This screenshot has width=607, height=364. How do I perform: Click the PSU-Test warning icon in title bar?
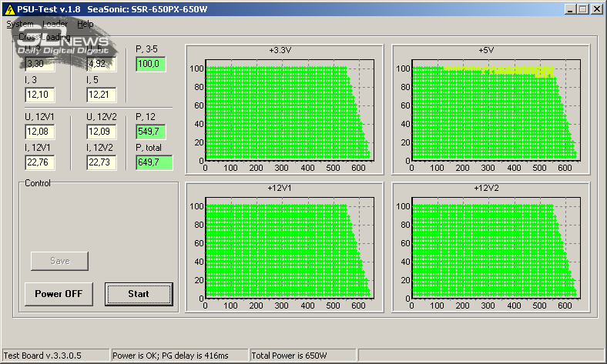(x=9, y=9)
